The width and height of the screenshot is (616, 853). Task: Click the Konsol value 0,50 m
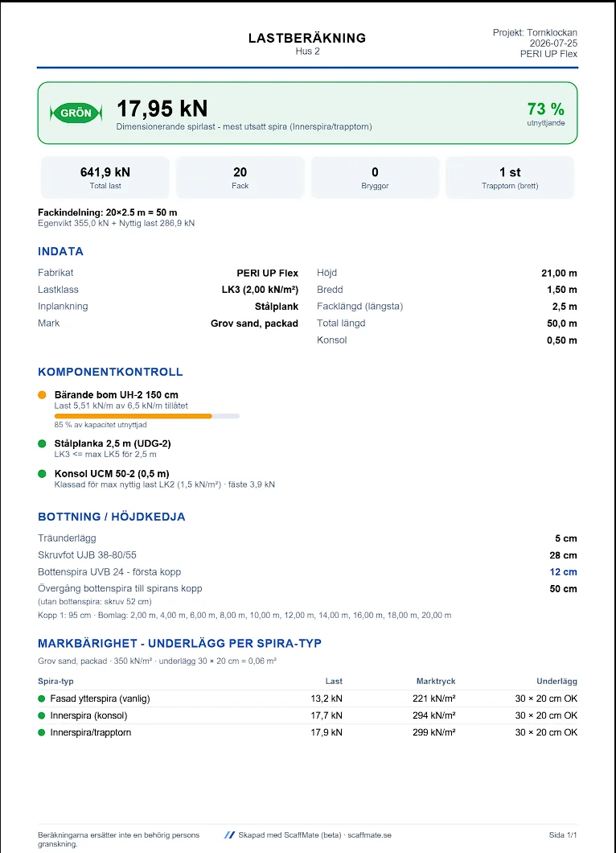click(x=562, y=340)
